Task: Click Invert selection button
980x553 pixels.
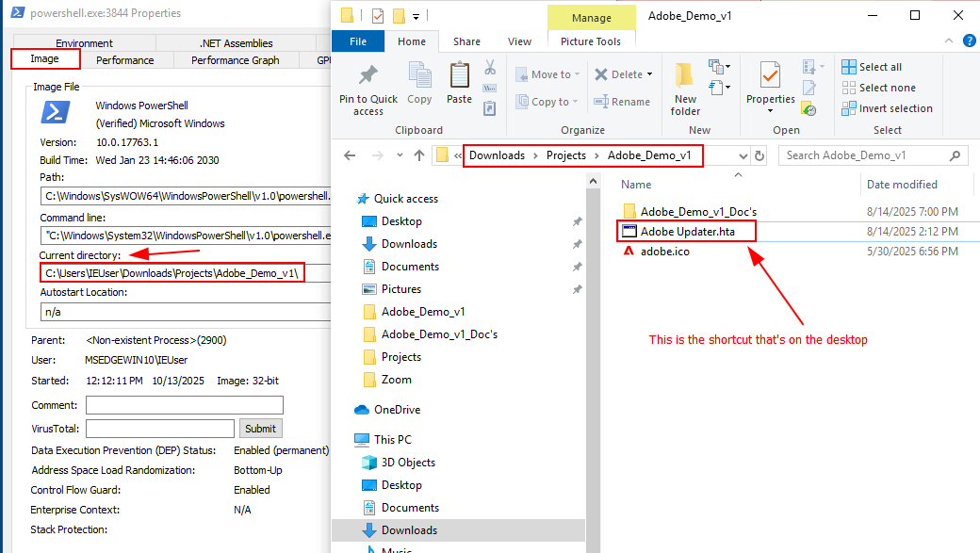Action: 887,108
